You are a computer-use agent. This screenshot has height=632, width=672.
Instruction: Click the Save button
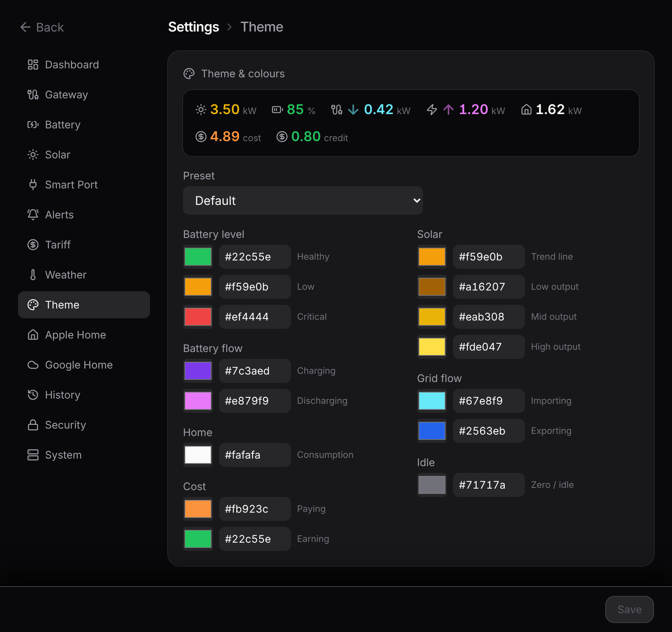click(630, 609)
